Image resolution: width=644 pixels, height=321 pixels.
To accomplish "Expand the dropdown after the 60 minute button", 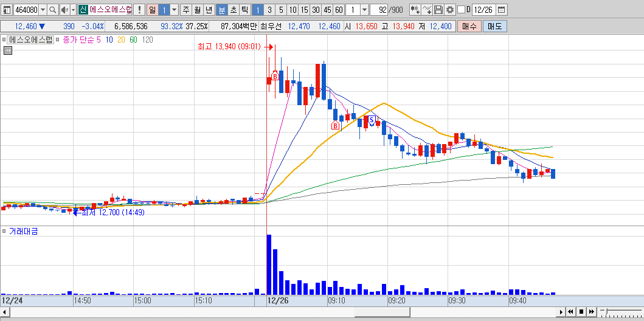I will tap(365, 10).
